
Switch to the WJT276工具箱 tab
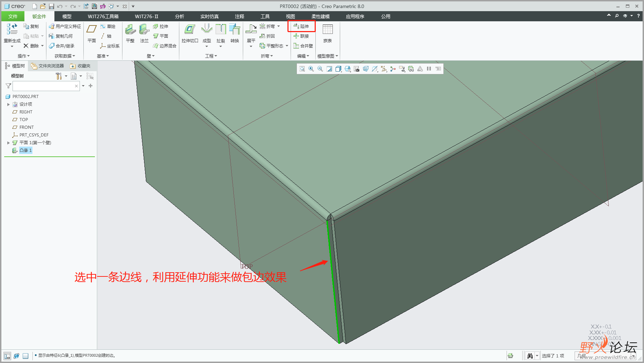pyautogui.click(x=103, y=16)
